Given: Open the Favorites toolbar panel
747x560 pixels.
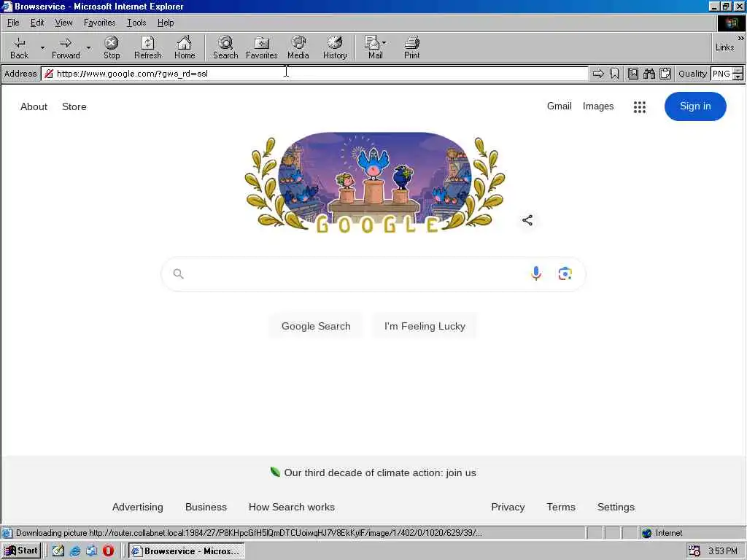Looking at the screenshot, I should (x=262, y=47).
